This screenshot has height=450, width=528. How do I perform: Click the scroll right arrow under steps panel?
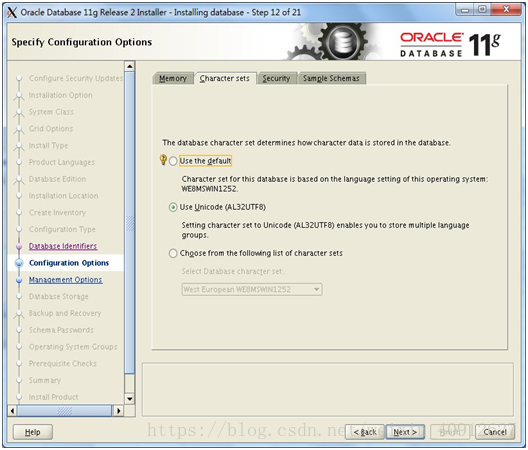pos(118,411)
